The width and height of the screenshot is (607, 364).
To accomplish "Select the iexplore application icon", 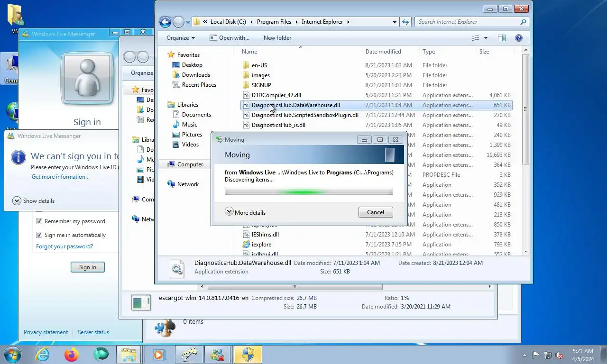I will (246, 245).
